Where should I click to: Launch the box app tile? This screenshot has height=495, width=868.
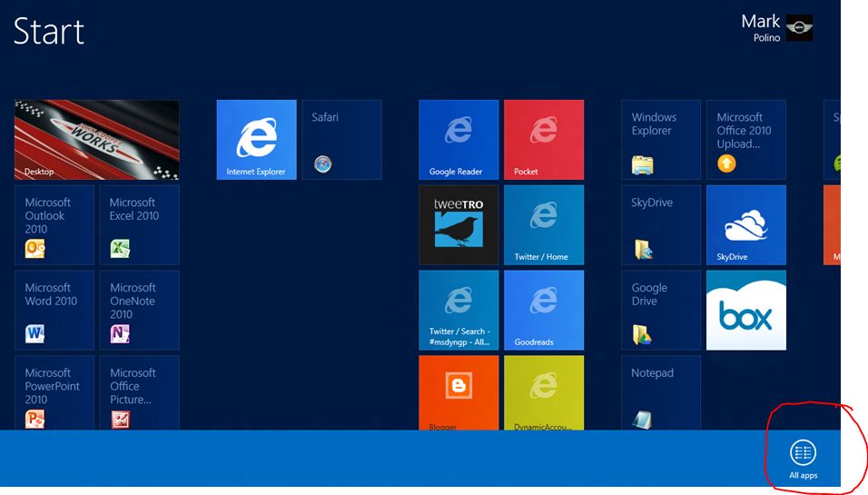click(x=746, y=310)
